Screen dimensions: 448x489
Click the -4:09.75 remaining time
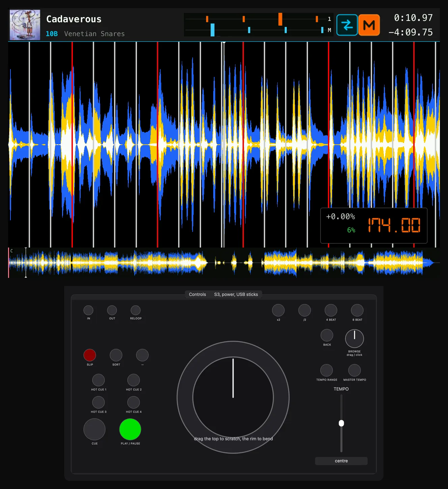coord(411,32)
